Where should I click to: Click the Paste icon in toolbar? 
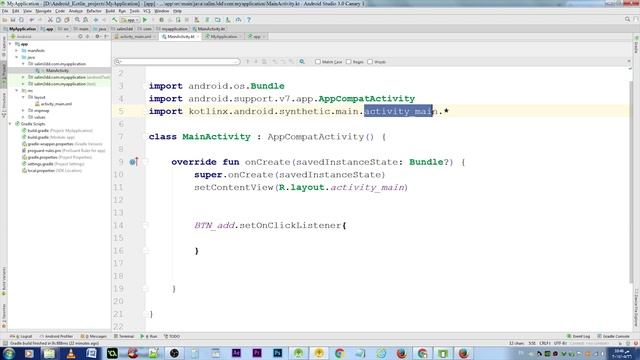coord(67,20)
